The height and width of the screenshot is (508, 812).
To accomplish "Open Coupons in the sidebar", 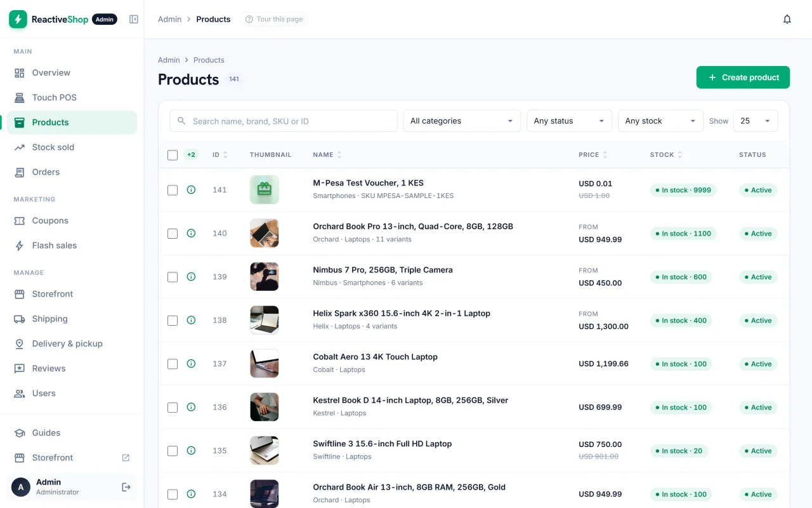I will [72, 220].
